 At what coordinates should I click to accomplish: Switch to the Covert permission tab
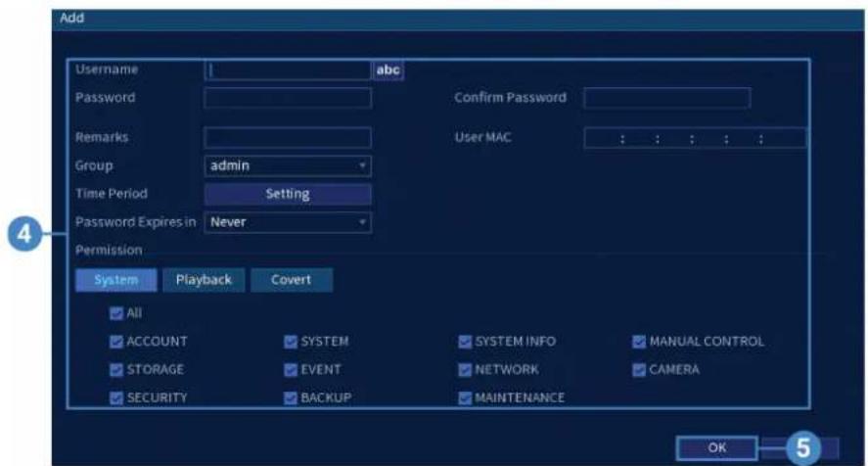coord(292,280)
